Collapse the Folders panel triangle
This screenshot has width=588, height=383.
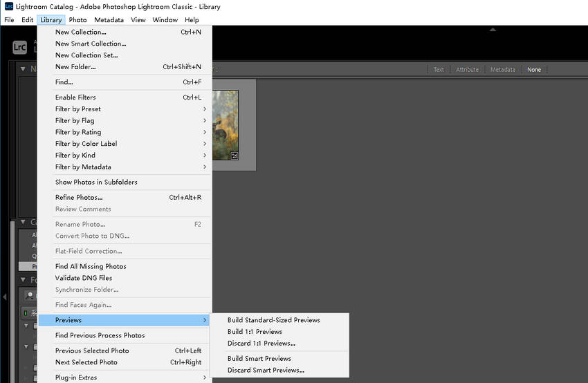click(x=23, y=280)
